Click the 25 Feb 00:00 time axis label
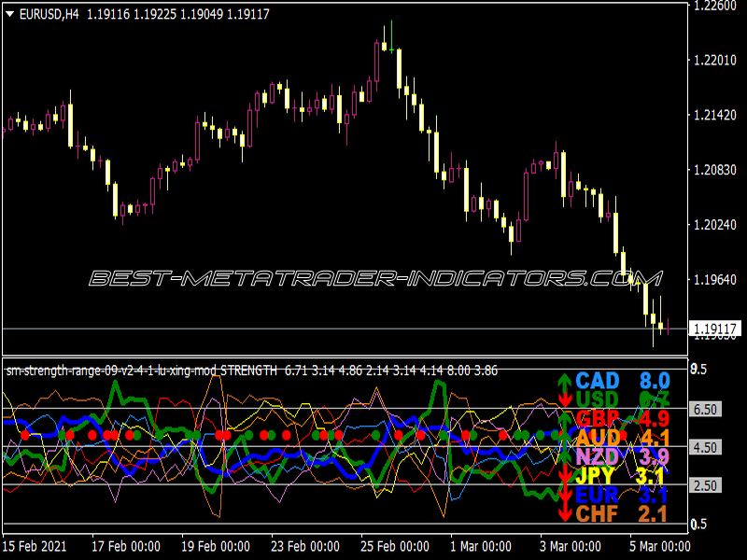The height and width of the screenshot is (560, 747). [394, 546]
